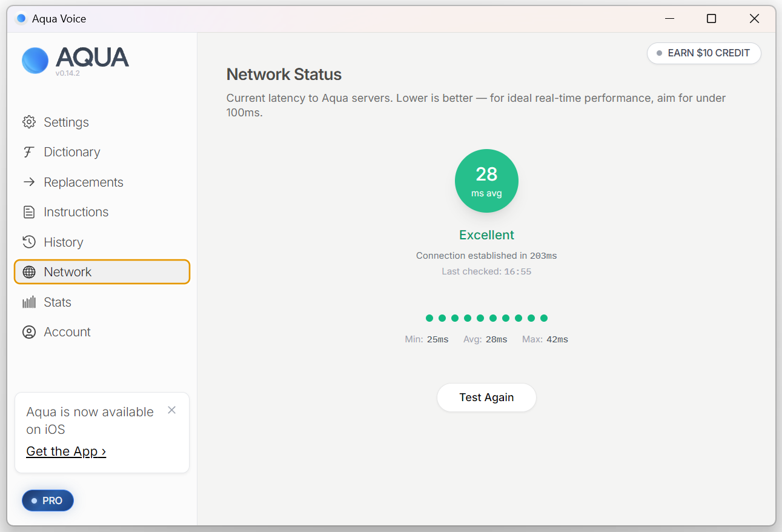Screen dimensions: 782x532
Task: Maximize the Aqua Voice window
Action: click(x=712, y=19)
